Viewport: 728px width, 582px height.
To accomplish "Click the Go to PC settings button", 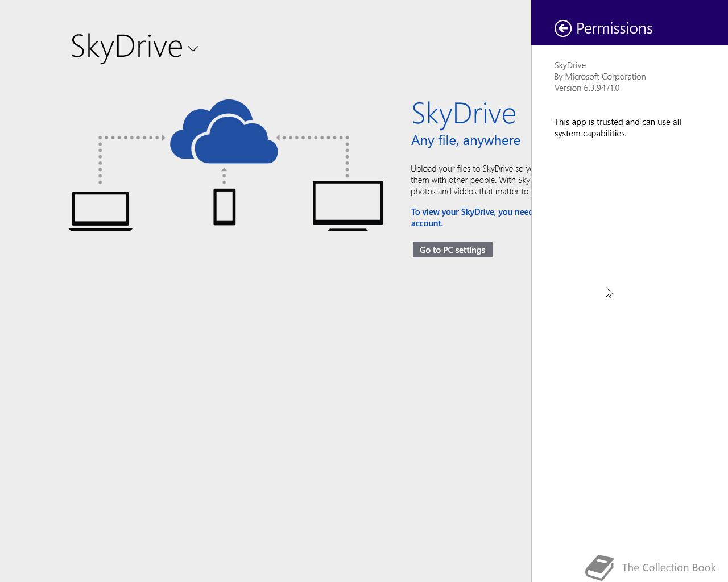I will [x=453, y=250].
